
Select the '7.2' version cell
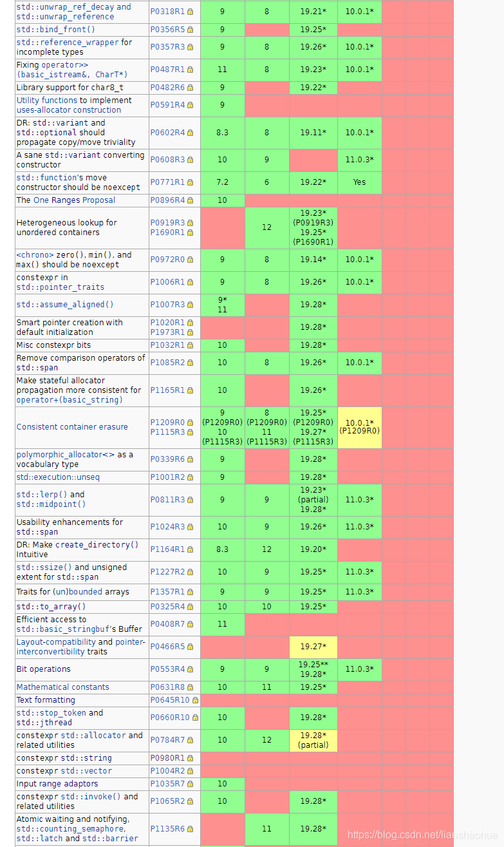[x=222, y=182]
